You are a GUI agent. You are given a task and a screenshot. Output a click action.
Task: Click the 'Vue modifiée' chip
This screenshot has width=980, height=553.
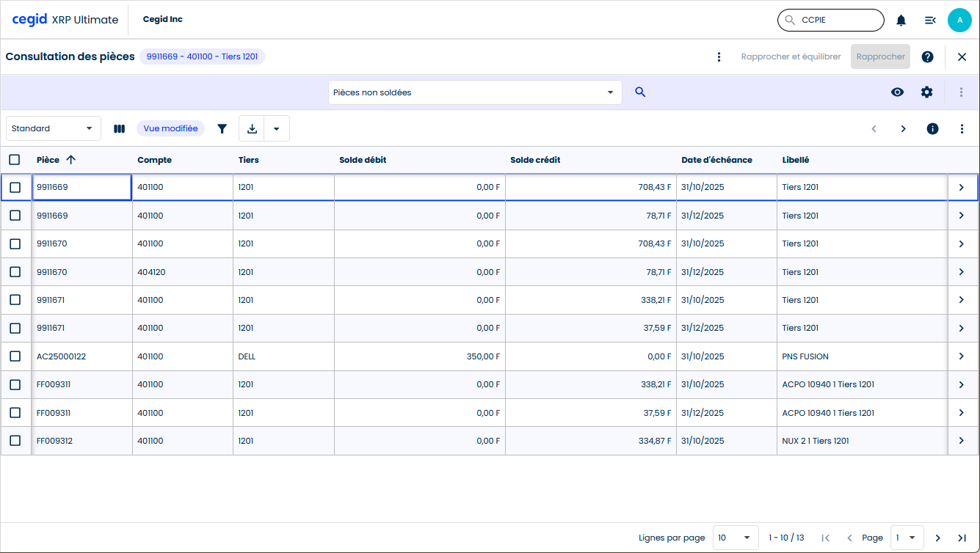pyautogui.click(x=170, y=128)
